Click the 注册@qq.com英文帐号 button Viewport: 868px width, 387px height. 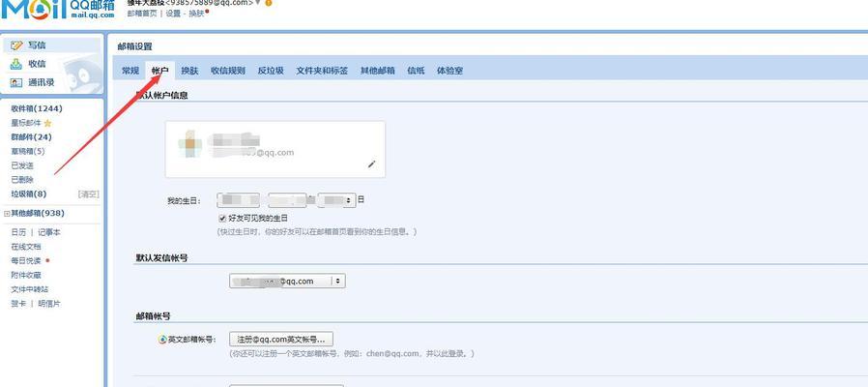pyautogui.click(x=281, y=339)
